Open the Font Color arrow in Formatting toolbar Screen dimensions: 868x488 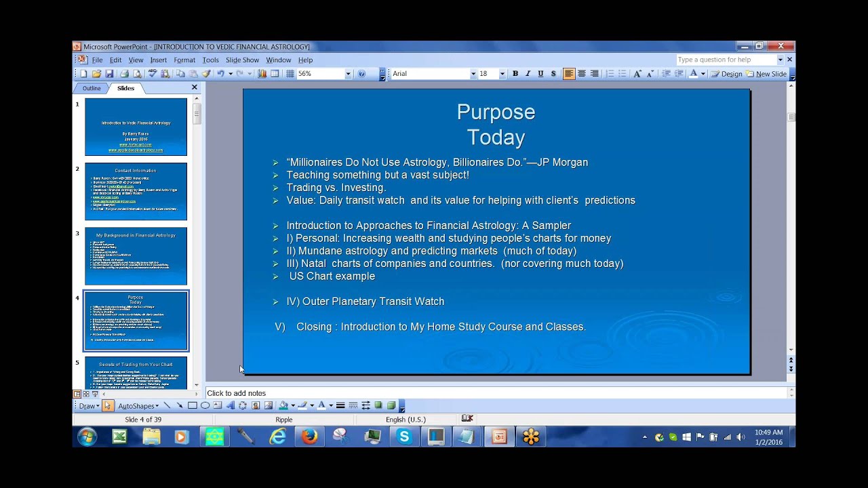tap(703, 74)
